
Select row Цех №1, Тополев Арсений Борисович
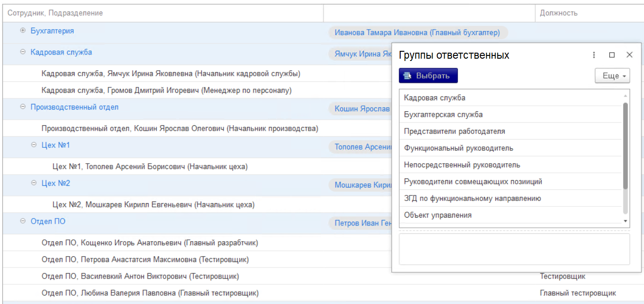tap(150, 166)
